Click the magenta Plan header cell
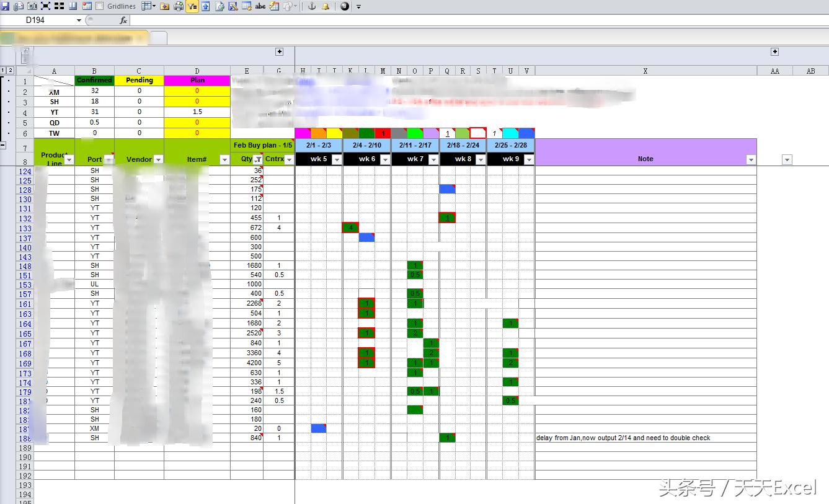Viewport: 829px width, 504px height. coord(197,80)
